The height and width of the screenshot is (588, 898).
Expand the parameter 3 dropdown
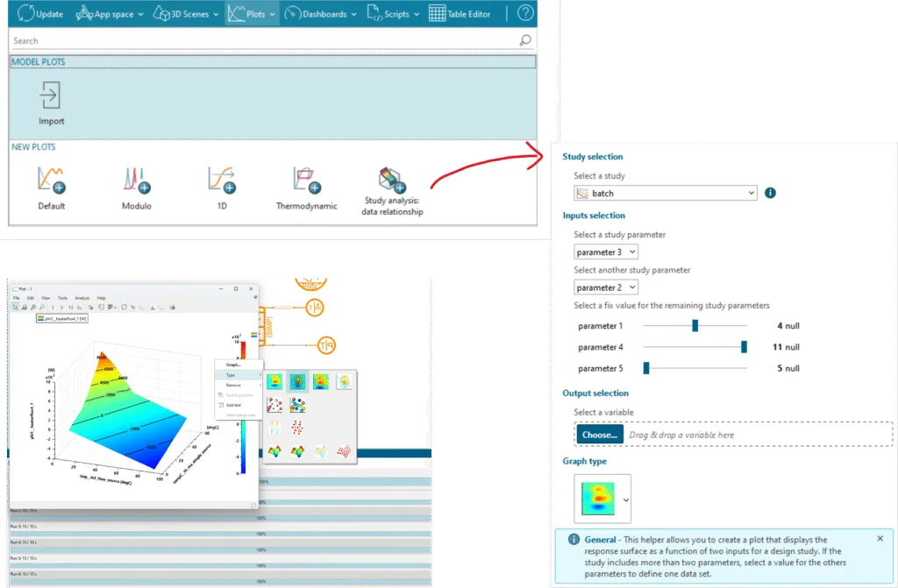606,252
